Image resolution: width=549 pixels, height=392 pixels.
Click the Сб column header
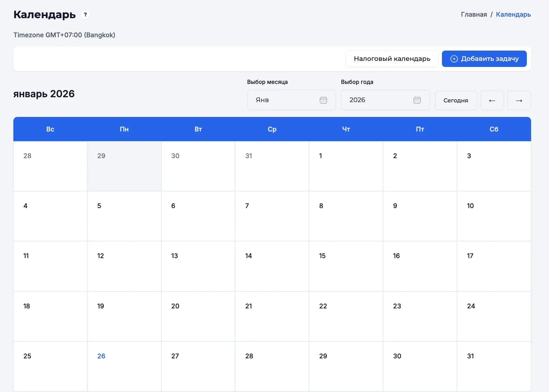pos(494,129)
